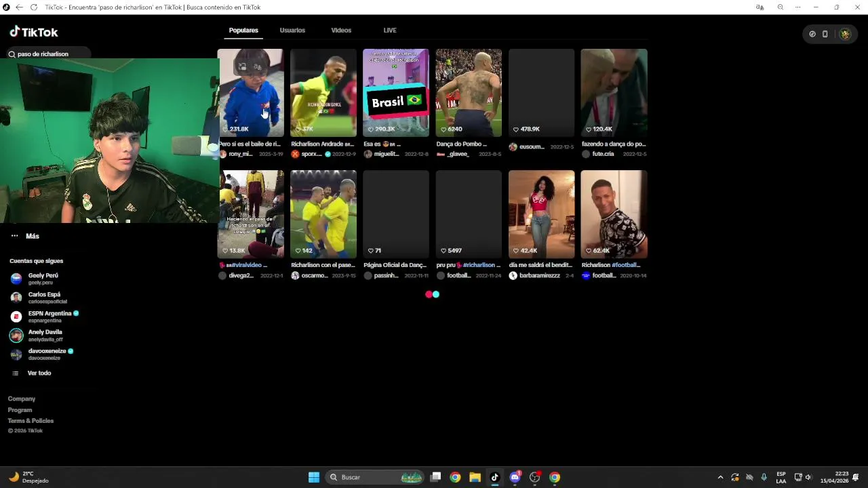Open the video with 71 likes
Image resolution: width=868 pixels, height=488 pixels.
(x=396, y=214)
